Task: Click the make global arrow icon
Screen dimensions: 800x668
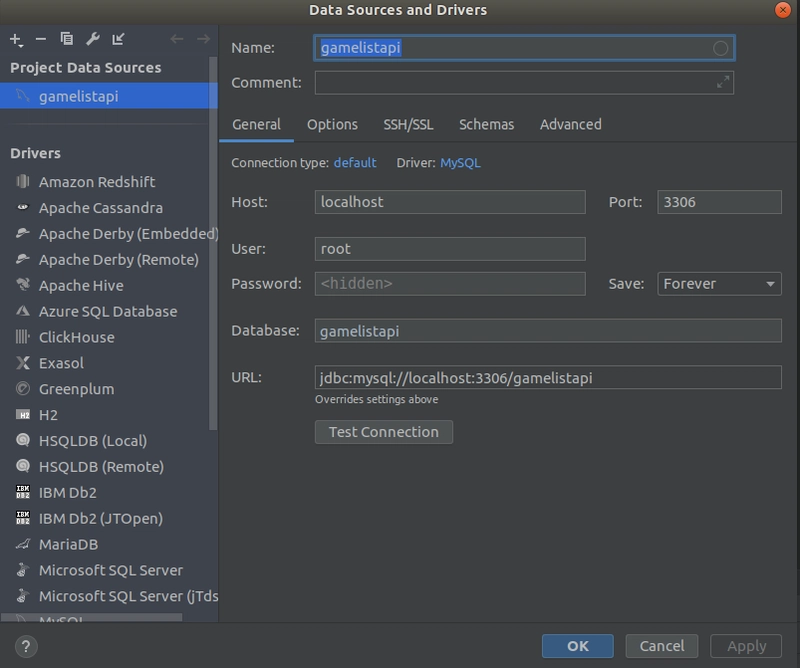Action: [118, 39]
